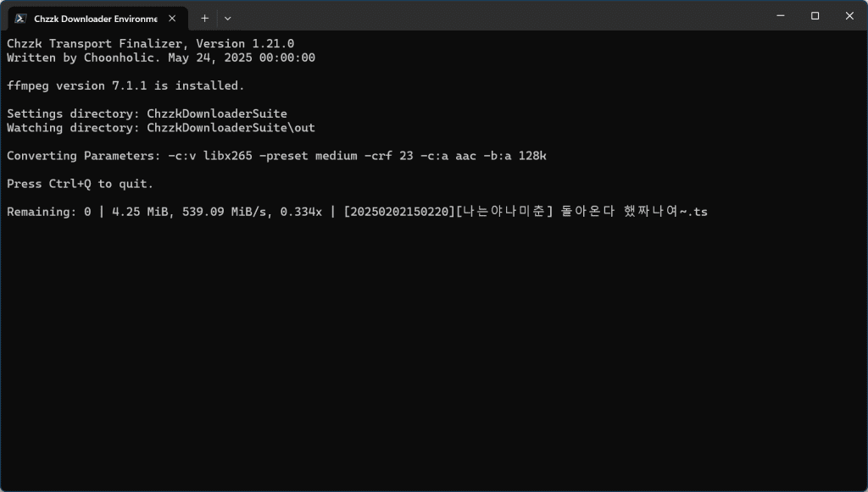The image size is (868, 492).
Task: Minimize the terminal window
Action: pyautogui.click(x=781, y=15)
